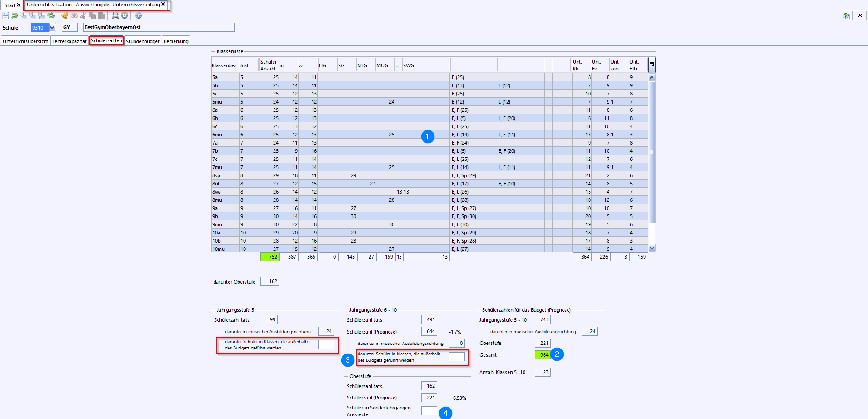Click the green icon at top right corner
868x419 pixels.
pyautogui.click(x=846, y=15)
